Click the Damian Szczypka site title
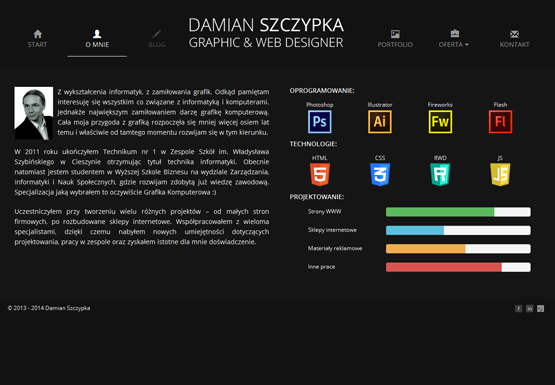The height and width of the screenshot is (385, 555). tap(266, 33)
